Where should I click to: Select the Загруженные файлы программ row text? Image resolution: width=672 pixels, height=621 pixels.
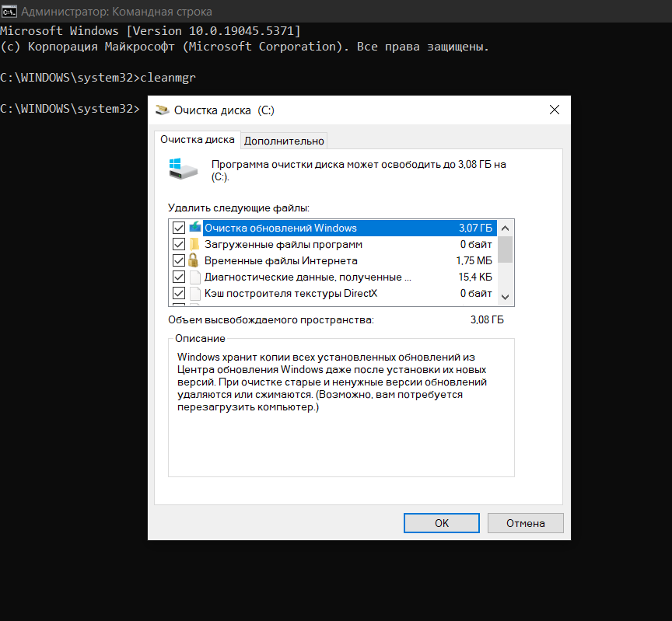pyautogui.click(x=283, y=245)
